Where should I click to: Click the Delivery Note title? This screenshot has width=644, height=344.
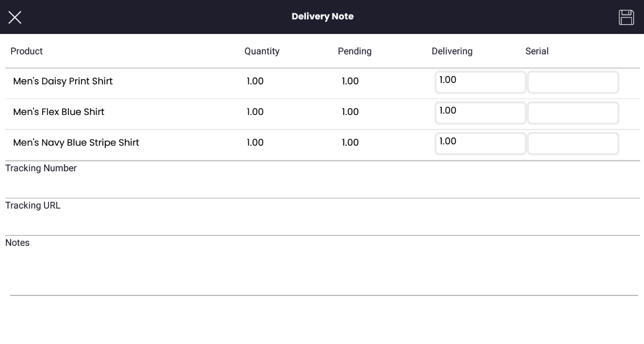point(322,16)
